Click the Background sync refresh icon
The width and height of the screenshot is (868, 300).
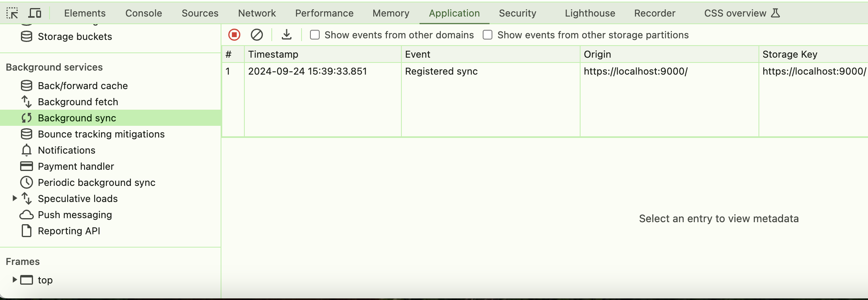27,118
